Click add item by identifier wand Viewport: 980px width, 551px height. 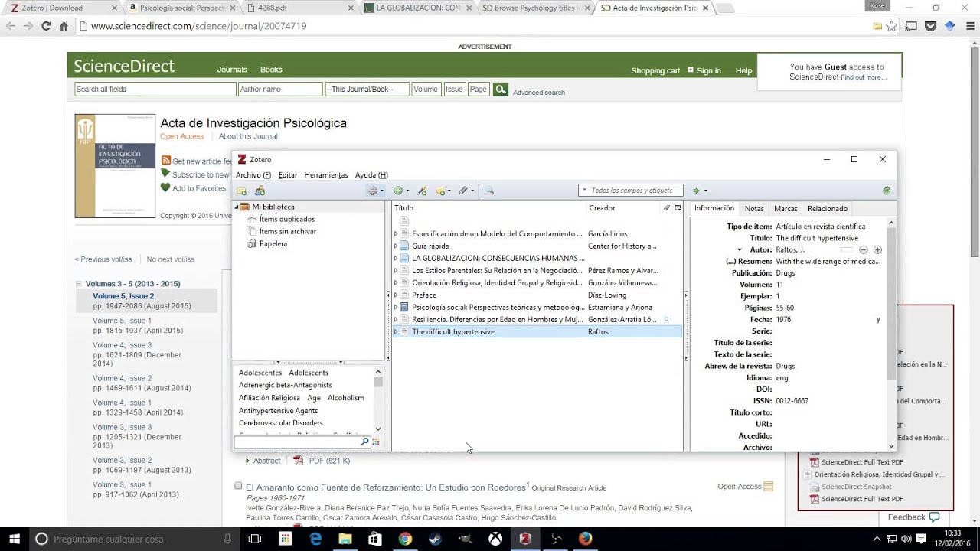421,191
